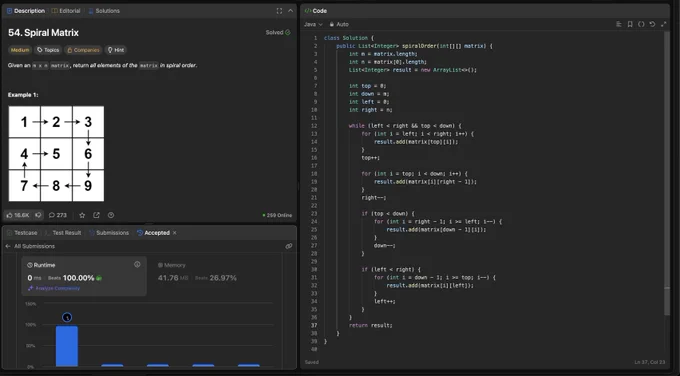This screenshot has height=376, width=680.
Task: Click the Solved status indicator
Action: [278, 33]
